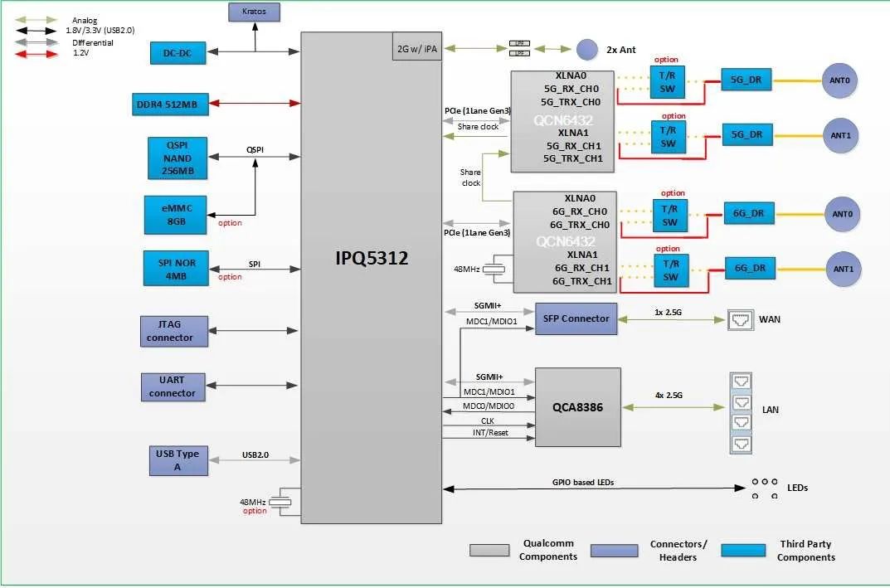Image resolution: width=890 pixels, height=588 pixels.
Task: Click the ANT0 circle connected to 5G_DR
Action: tap(839, 80)
